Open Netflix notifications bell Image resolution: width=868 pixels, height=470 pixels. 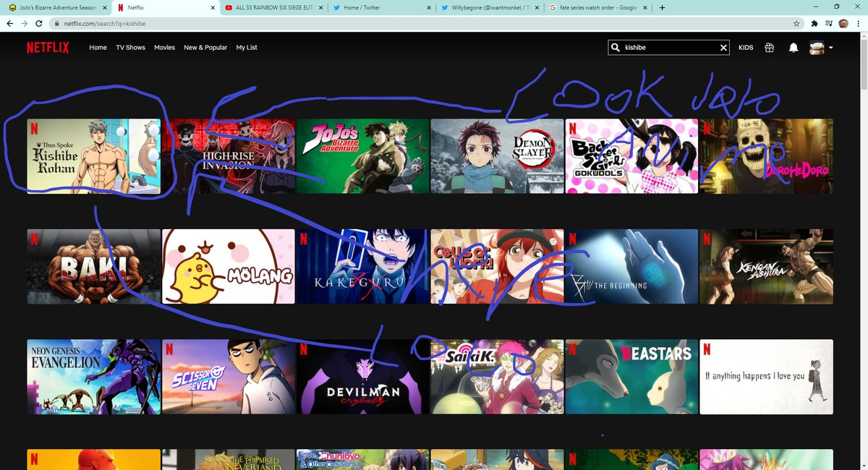click(x=793, y=48)
